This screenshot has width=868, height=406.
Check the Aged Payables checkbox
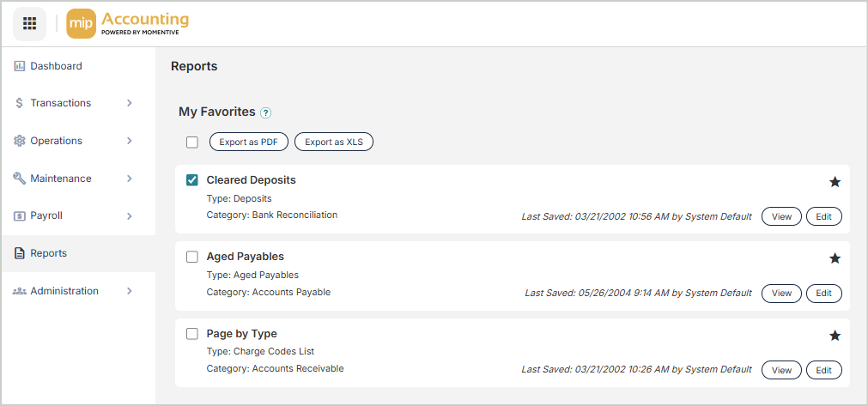[x=192, y=257]
